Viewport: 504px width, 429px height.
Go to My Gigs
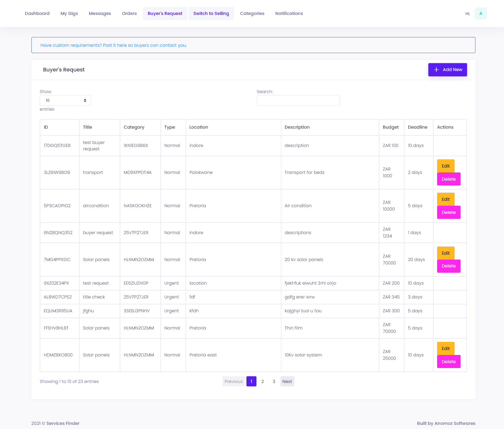coord(69,13)
